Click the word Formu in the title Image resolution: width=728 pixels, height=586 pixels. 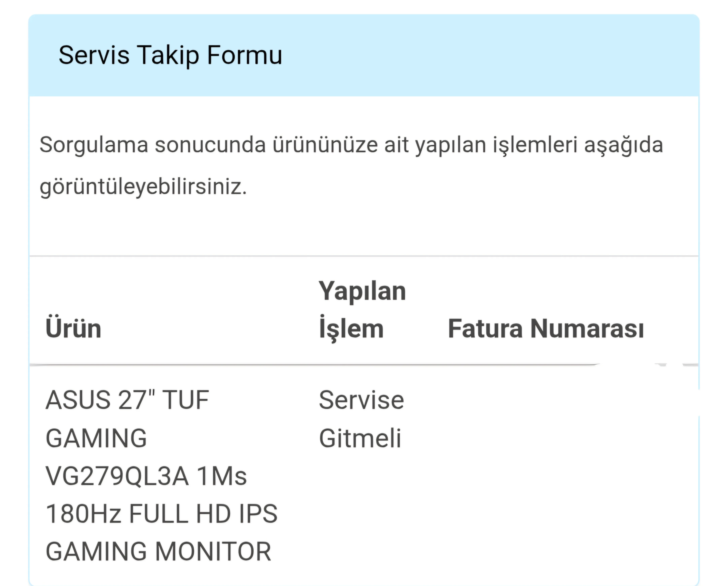coord(245,55)
